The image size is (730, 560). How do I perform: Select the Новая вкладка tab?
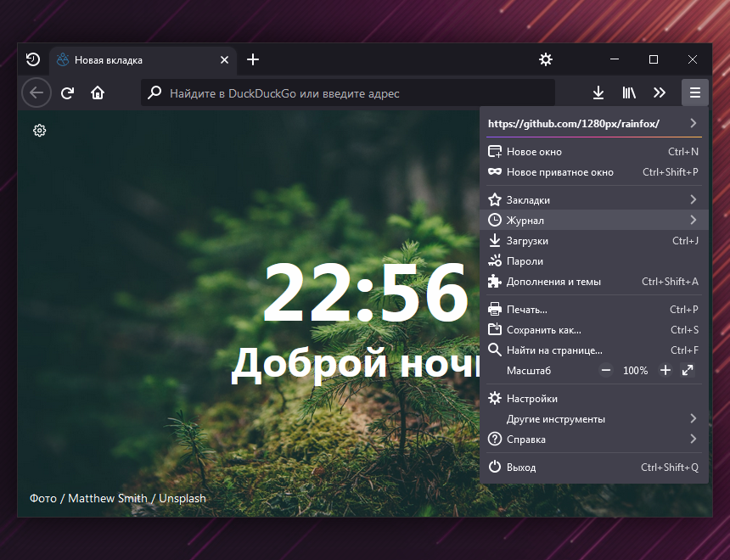(x=136, y=59)
